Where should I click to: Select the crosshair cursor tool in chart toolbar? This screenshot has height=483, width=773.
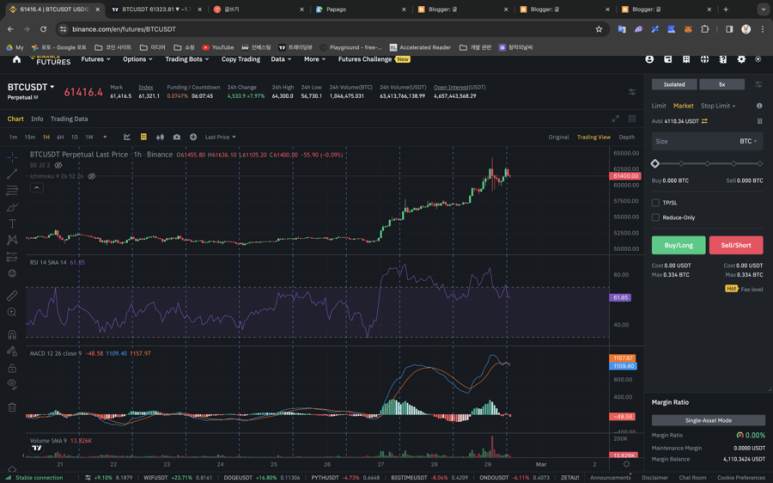click(x=12, y=157)
